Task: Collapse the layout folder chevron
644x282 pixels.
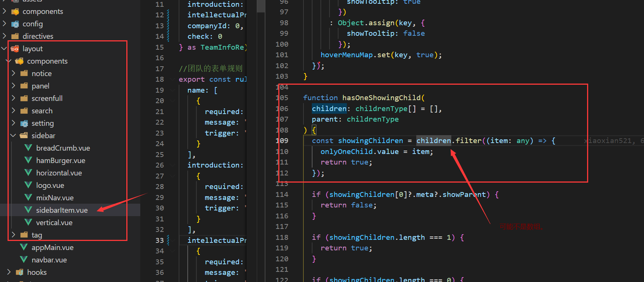Action: tap(4, 49)
